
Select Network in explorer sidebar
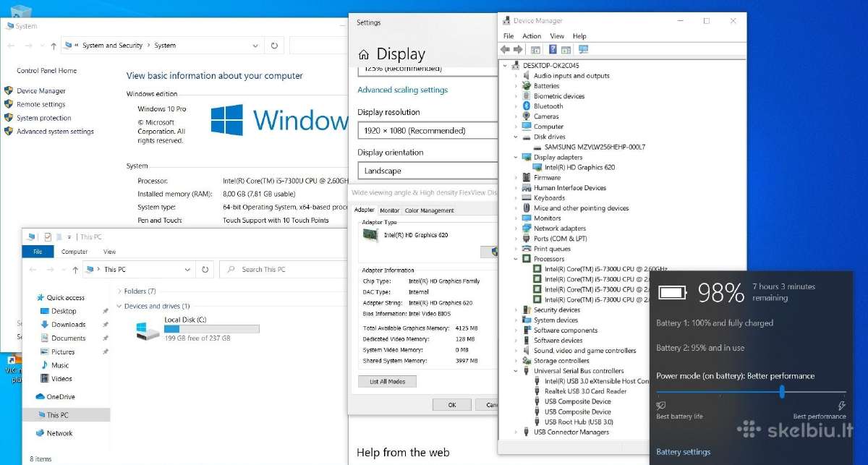click(x=59, y=433)
